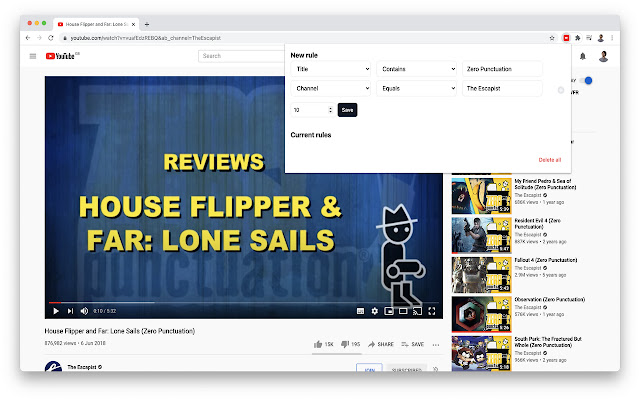Open South Park Fractured video thumbnail

481,353
